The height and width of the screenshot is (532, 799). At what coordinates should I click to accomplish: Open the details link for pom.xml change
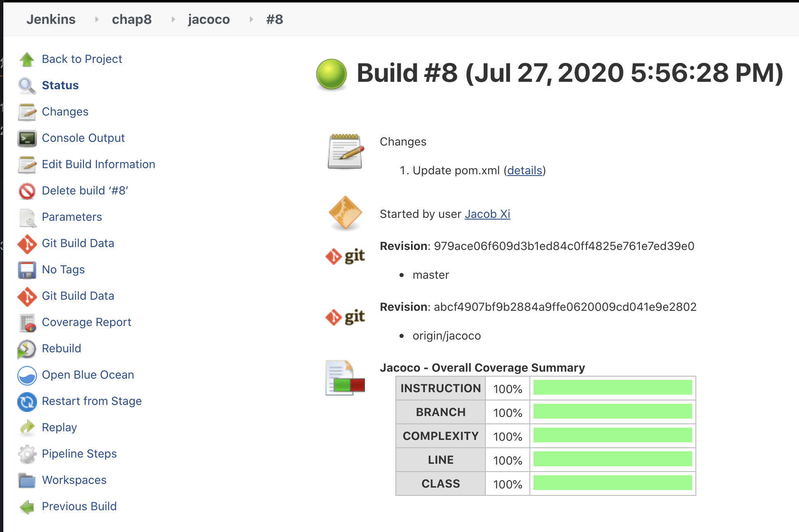[524, 171]
